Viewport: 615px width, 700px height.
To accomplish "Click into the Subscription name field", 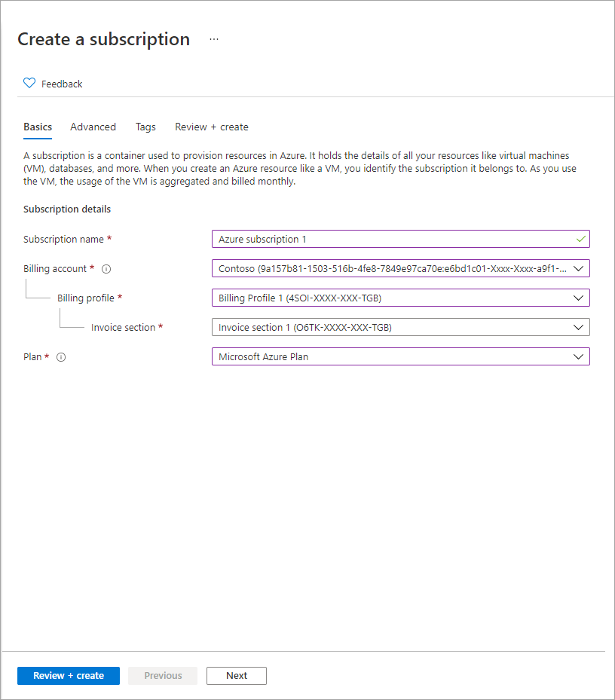I will [392, 239].
